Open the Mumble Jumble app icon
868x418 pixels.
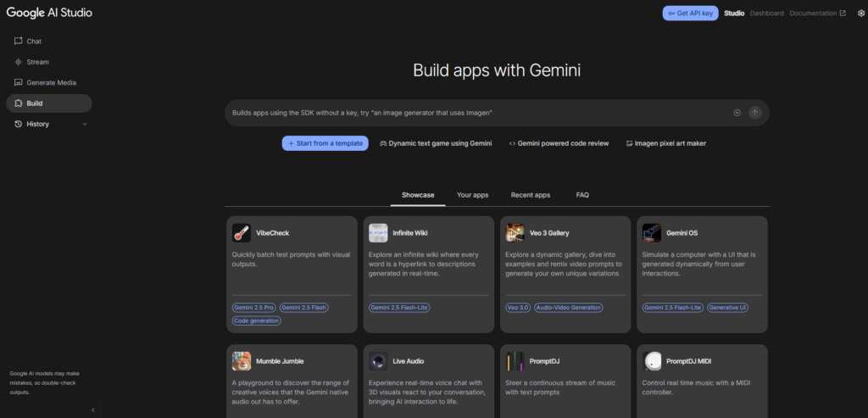coord(242,361)
